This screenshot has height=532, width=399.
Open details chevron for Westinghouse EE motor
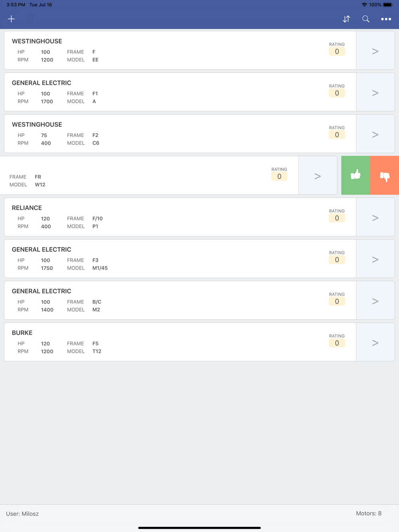coord(375,51)
